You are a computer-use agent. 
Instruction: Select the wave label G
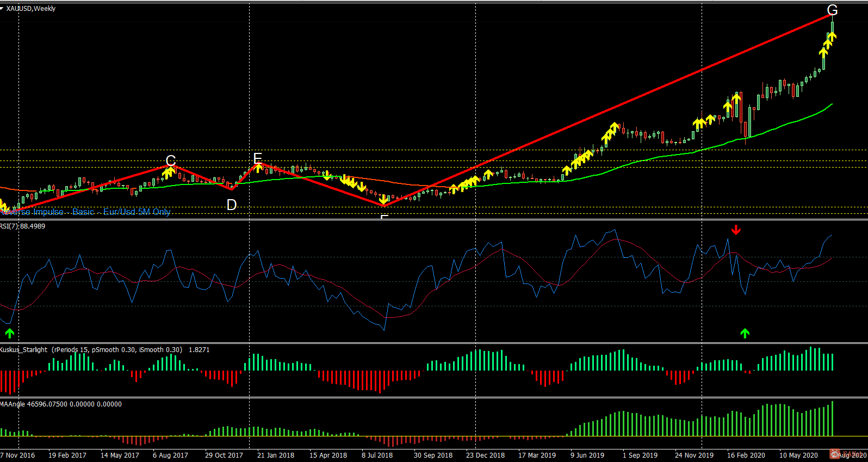tap(832, 10)
